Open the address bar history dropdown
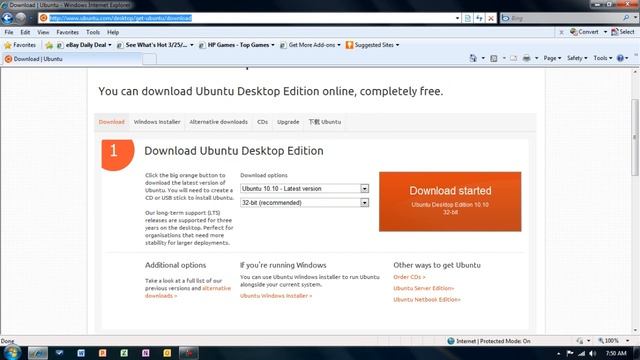This screenshot has height=360, width=640. (x=457, y=18)
